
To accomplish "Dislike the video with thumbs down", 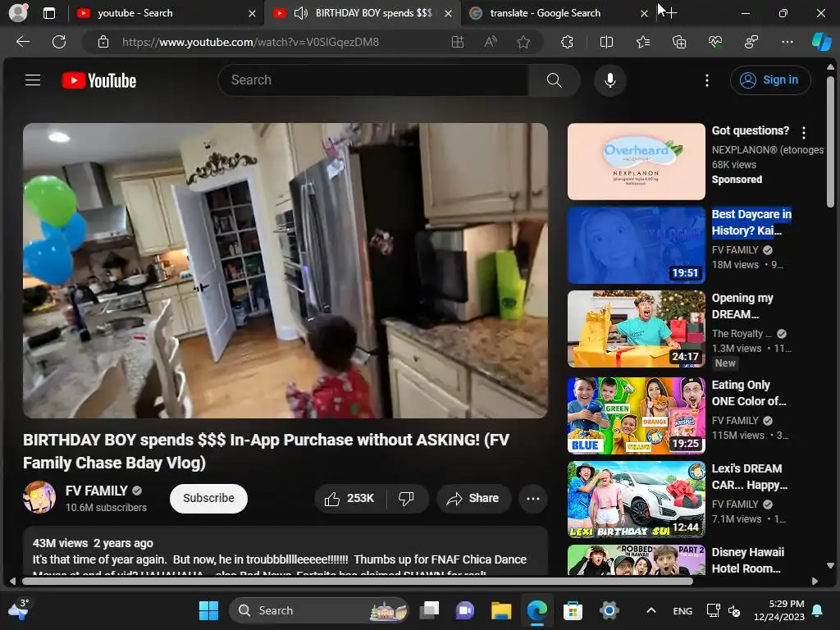I will pos(406,498).
